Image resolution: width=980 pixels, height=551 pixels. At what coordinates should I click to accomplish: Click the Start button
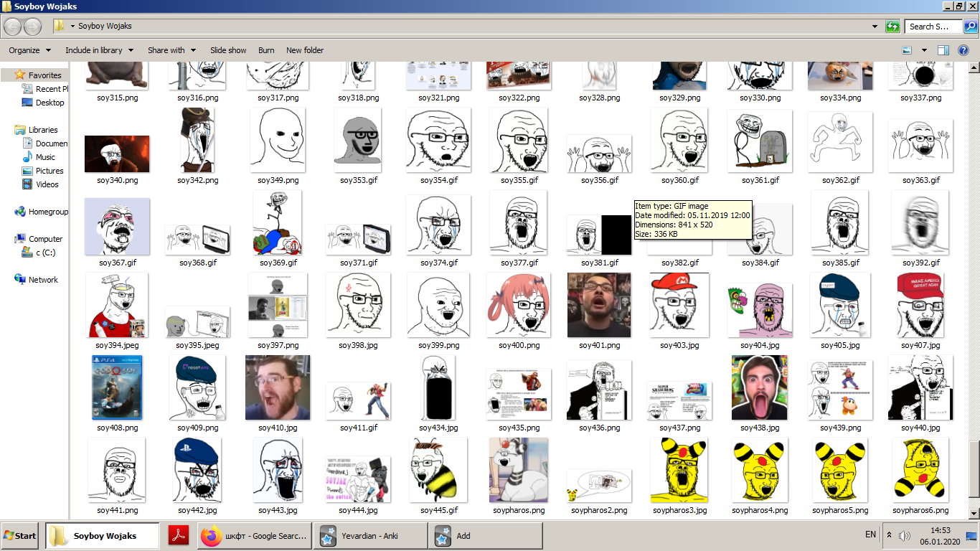tap(20, 536)
